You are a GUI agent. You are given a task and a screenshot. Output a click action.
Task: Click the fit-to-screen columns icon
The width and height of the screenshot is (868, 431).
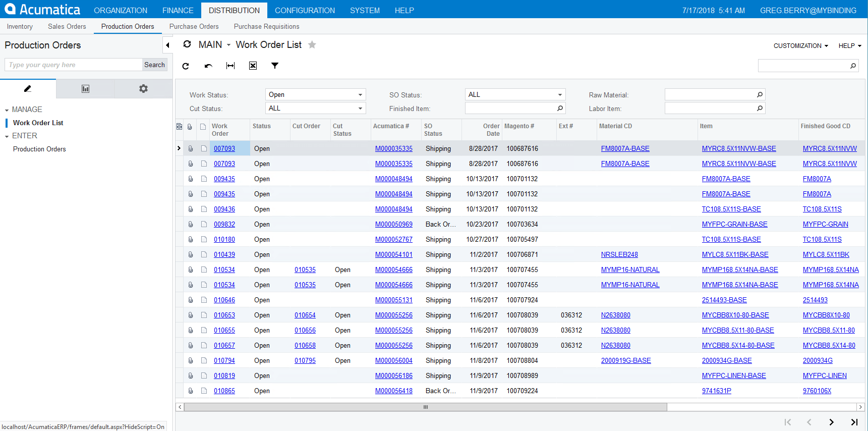point(230,66)
